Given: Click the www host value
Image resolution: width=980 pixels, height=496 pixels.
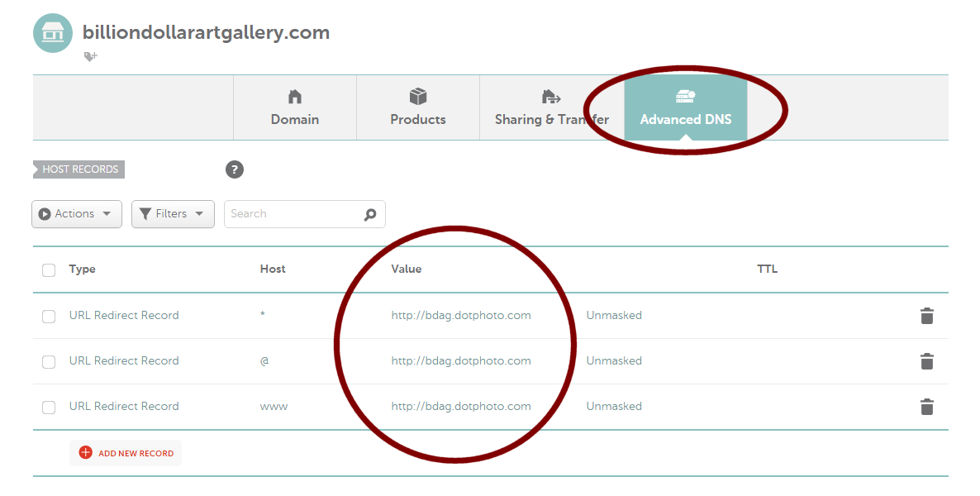Looking at the screenshot, I should [274, 407].
